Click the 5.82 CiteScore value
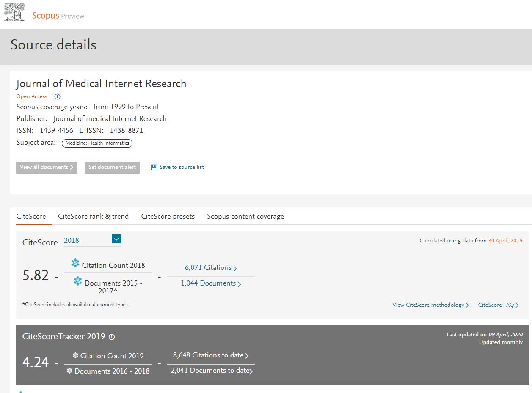The width and height of the screenshot is (532, 393). click(36, 276)
